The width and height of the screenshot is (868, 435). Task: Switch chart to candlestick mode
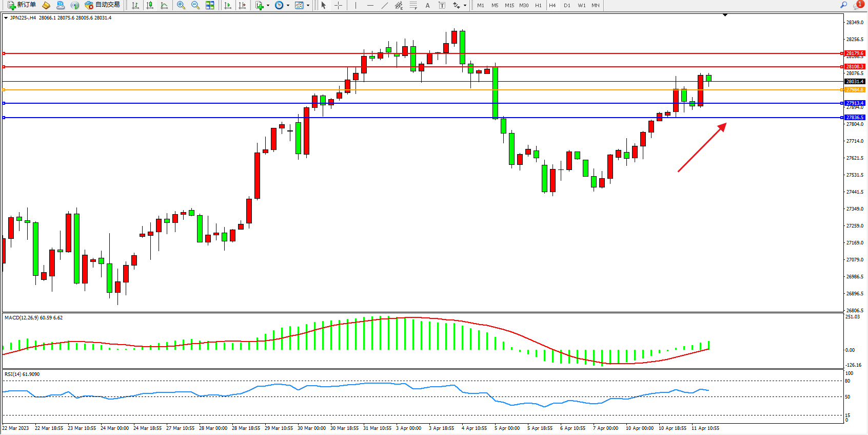(x=150, y=5)
